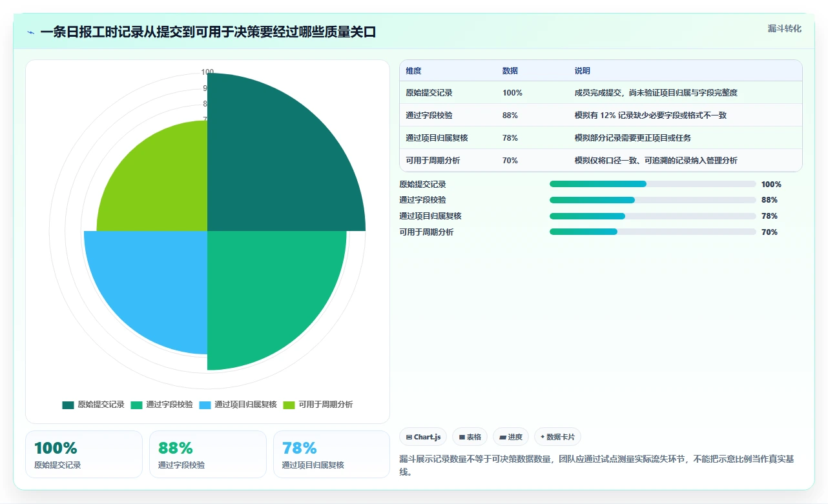Click the 进度 chip
828x504 pixels.
[511, 437]
